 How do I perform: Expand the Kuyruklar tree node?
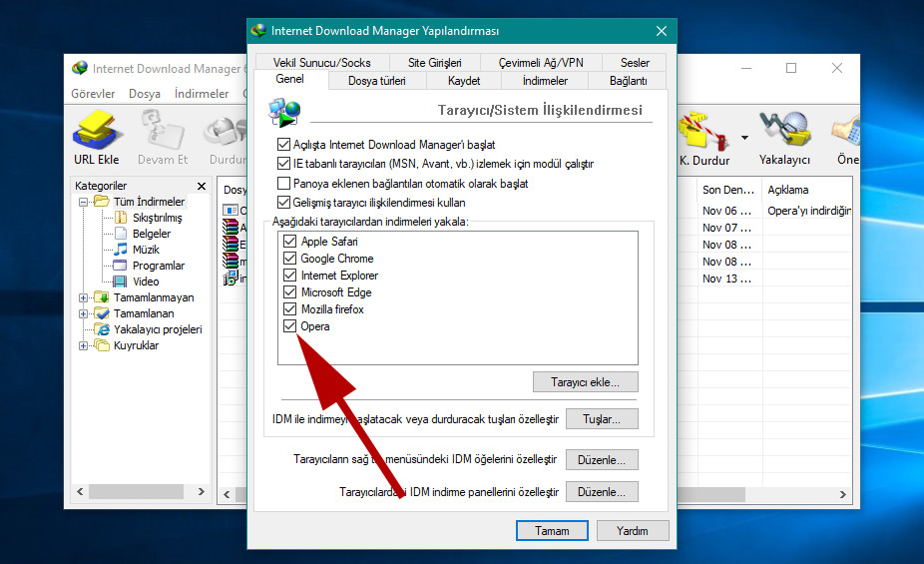pyautogui.click(x=83, y=345)
